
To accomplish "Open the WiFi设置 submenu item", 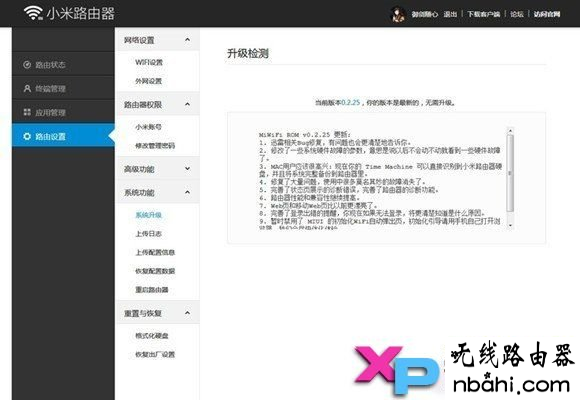I will 149,62.
